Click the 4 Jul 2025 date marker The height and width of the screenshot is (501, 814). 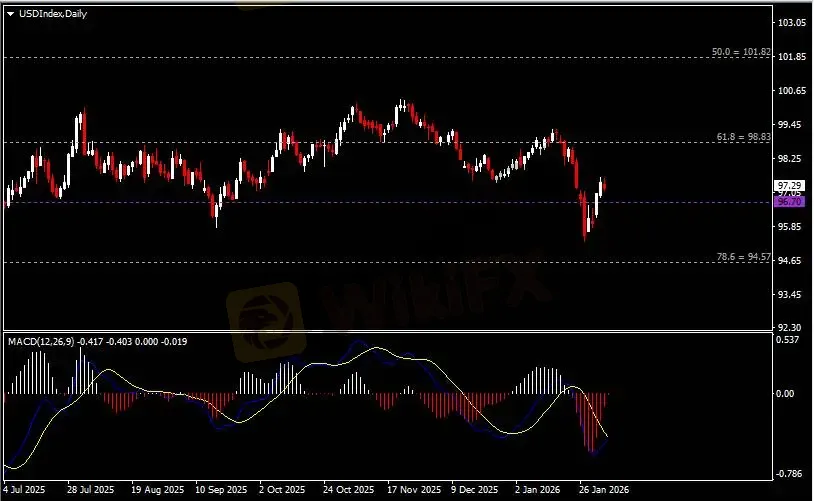[24, 491]
